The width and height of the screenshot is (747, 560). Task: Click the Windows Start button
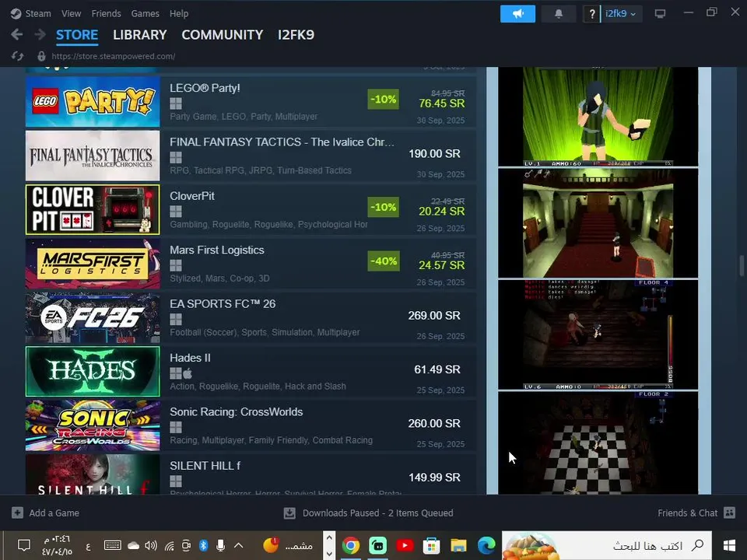[x=729, y=546]
